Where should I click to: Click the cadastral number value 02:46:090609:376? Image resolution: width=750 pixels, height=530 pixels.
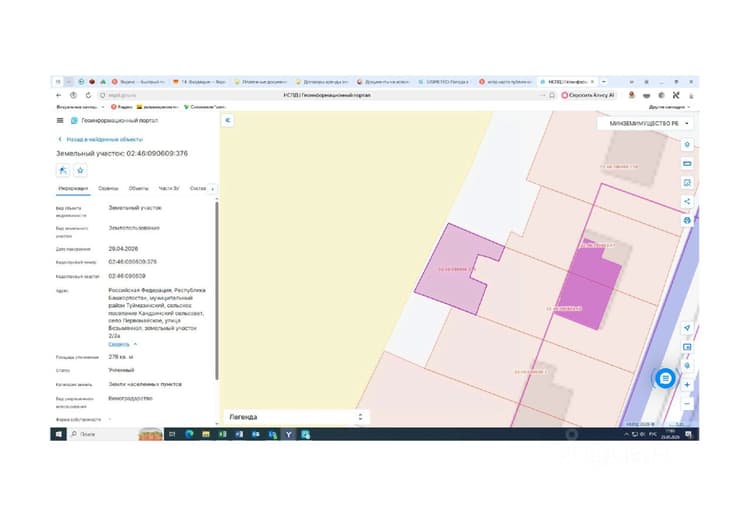[x=132, y=262]
